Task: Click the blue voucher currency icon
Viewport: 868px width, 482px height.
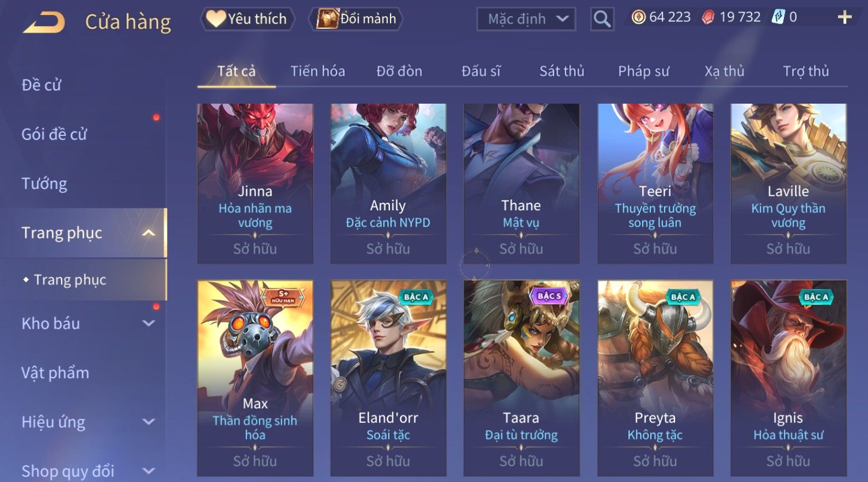Action: [x=778, y=17]
